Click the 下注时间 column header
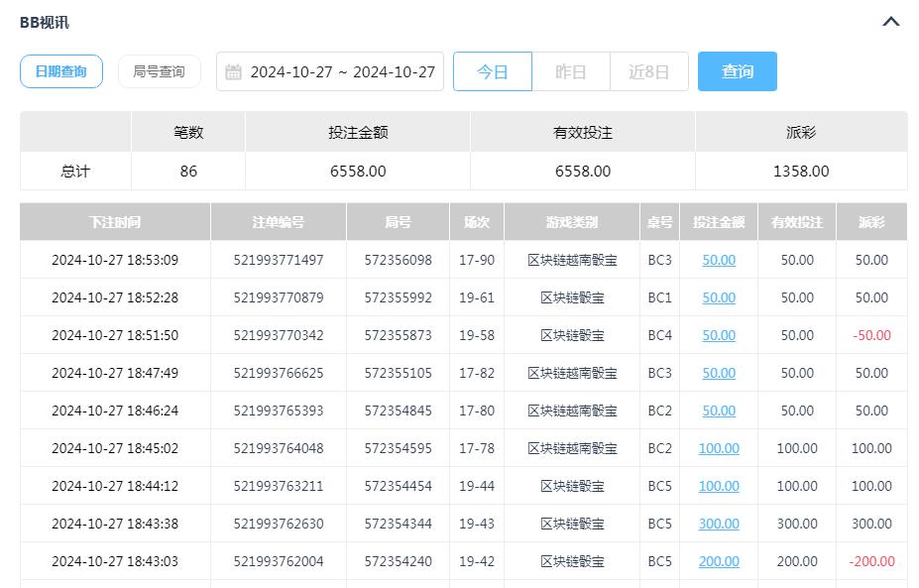This screenshot has height=588, width=919. (114, 221)
